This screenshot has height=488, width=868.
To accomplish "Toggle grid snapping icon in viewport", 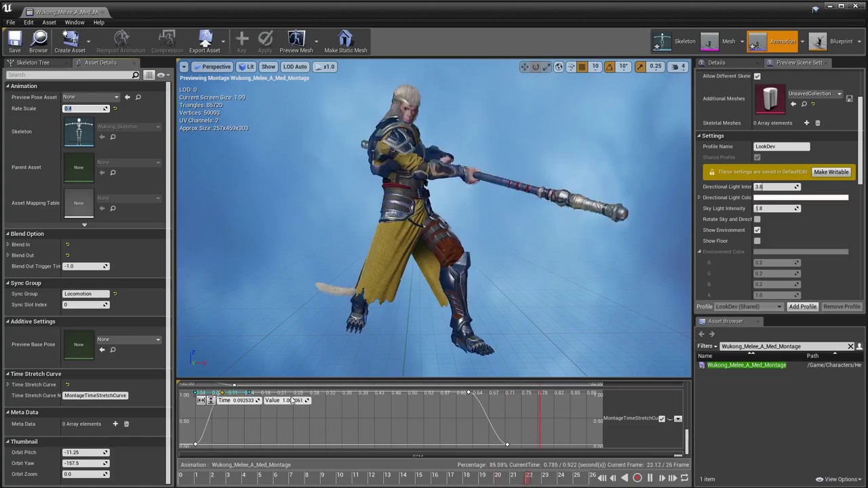I will (x=582, y=66).
